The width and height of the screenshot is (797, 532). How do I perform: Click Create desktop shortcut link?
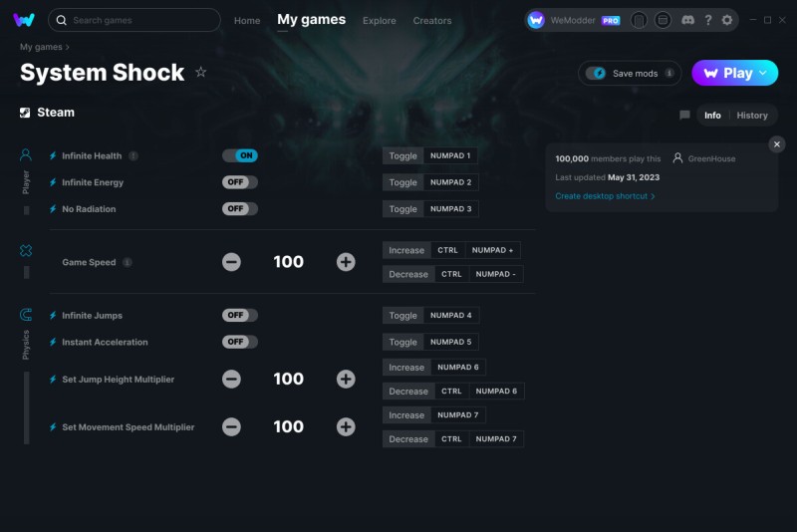tap(605, 196)
